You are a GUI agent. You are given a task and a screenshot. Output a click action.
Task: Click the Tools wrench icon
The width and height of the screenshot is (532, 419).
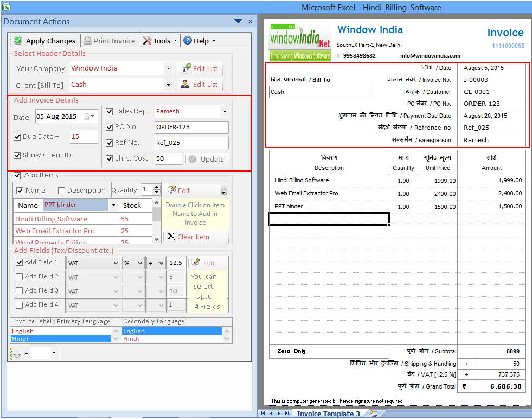(148, 40)
